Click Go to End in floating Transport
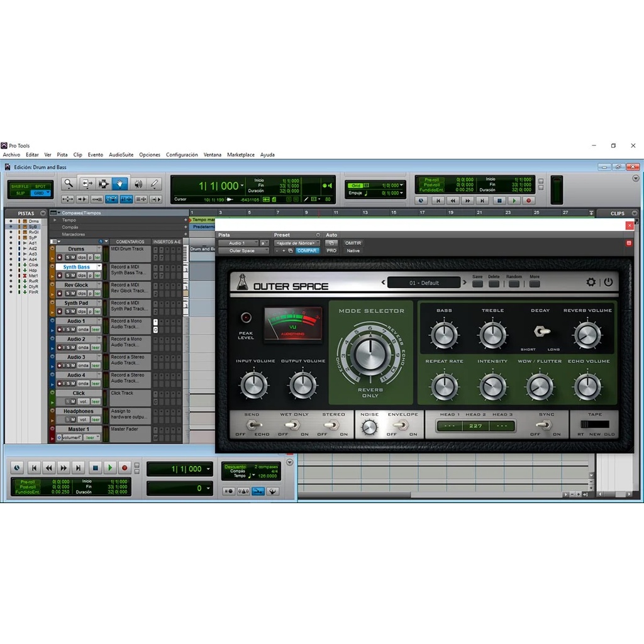Screen dimensions: 644x644 click(x=78, y=467)
